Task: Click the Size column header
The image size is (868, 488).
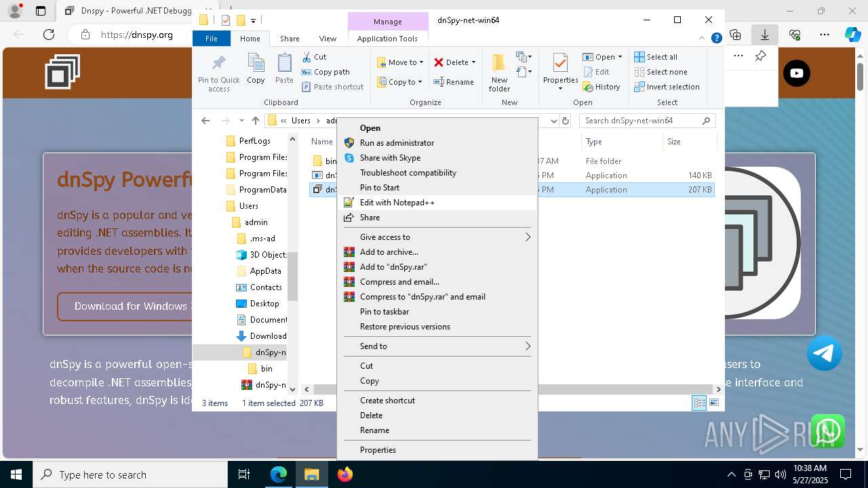Action: (688, 142)
